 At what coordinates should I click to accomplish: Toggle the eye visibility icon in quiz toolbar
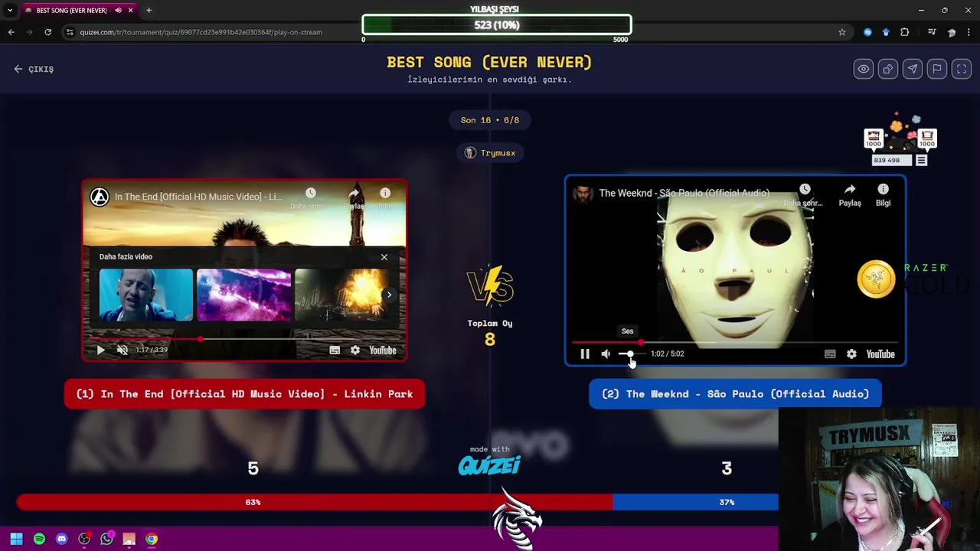[x=863, y=69]
